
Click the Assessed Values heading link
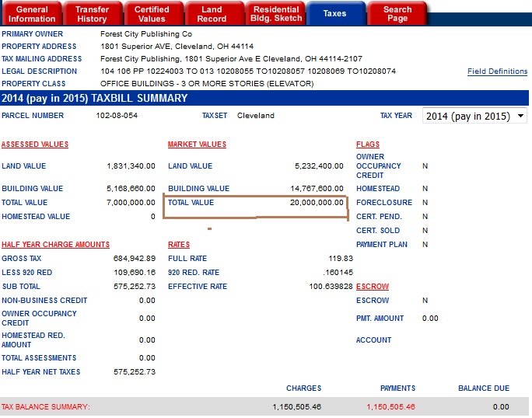click(x=35, y=145)
